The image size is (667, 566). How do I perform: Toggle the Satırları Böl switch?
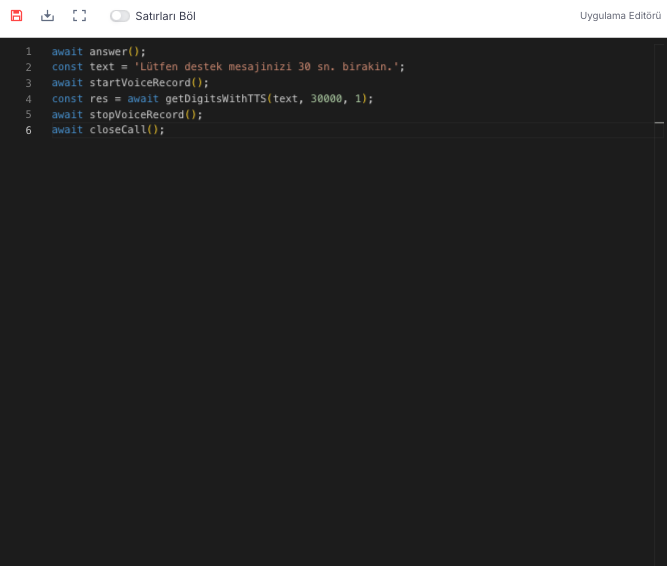pyautogui.click(x=120, y=16)
